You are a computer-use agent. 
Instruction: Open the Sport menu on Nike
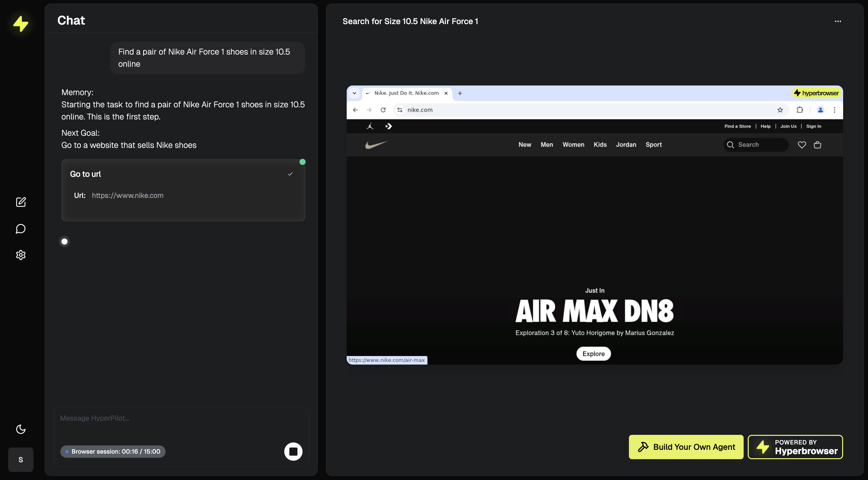[654, 145]
